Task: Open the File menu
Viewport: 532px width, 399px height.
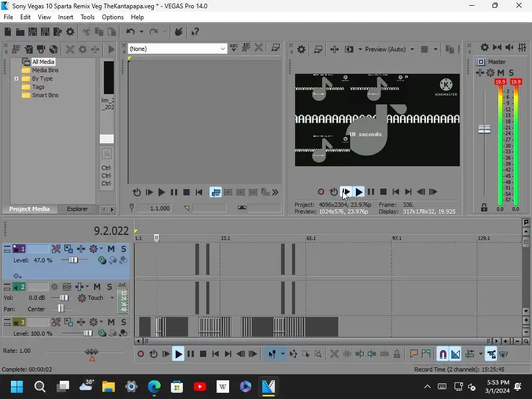Action: (x=8, y=17)
